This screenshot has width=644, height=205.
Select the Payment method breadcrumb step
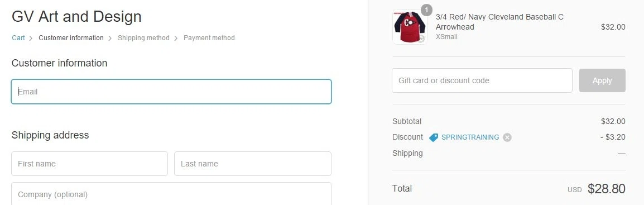tap(209, 38)
